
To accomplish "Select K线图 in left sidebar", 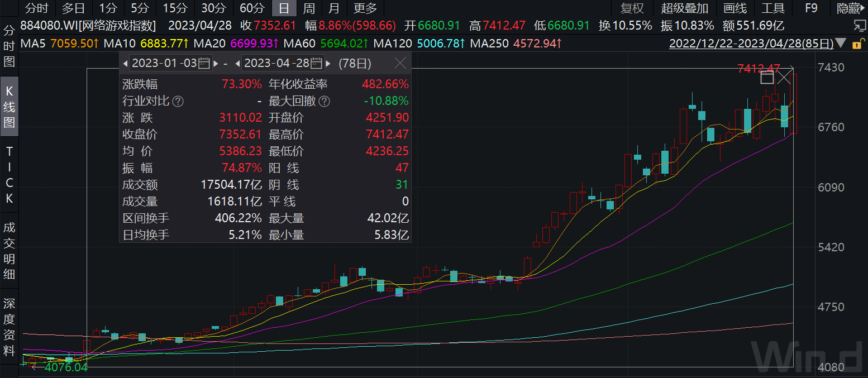I will 9,107.
